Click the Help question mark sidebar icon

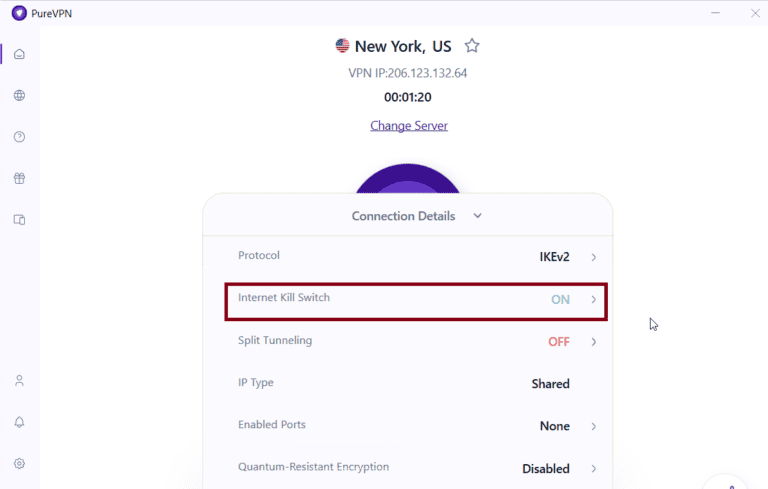coord(19,137)
